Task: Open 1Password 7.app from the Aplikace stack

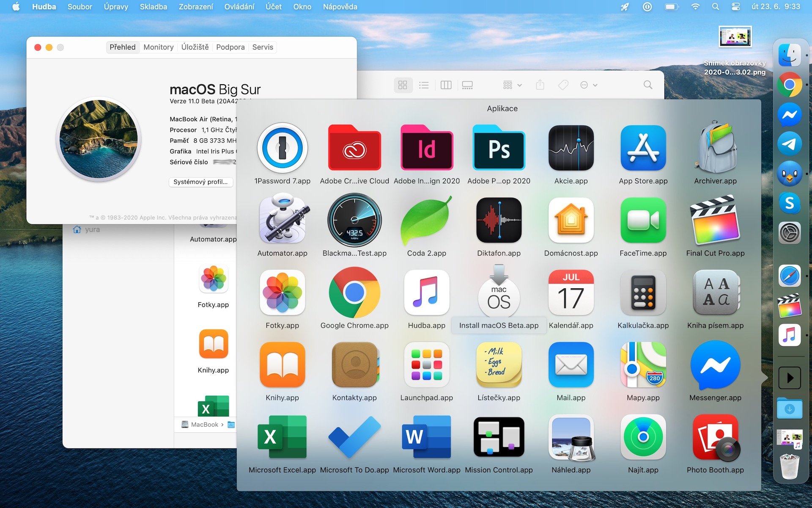Action: 283,148
